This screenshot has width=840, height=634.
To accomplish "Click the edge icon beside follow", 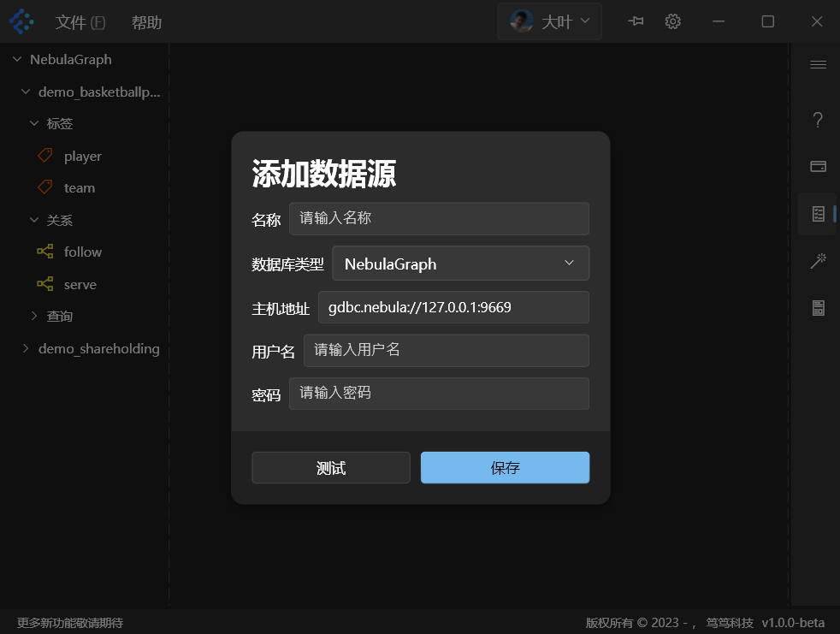I will pyautogui.click(x=45, y=252).
